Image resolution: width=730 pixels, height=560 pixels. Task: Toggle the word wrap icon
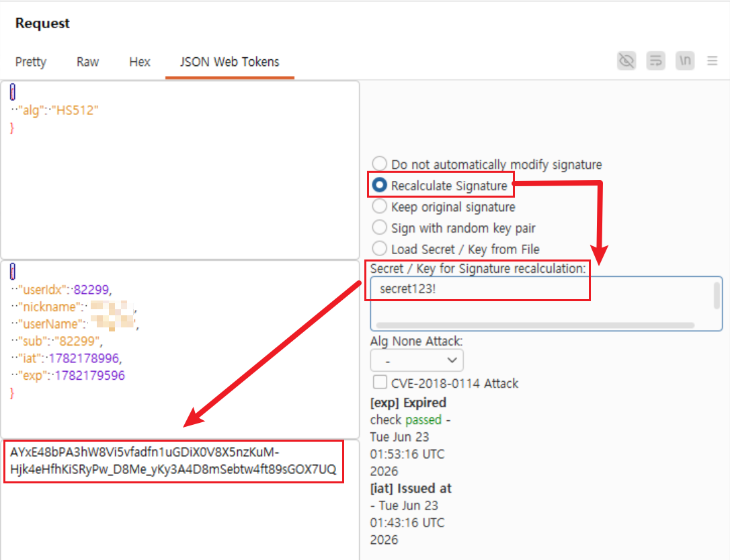(655, 61)
